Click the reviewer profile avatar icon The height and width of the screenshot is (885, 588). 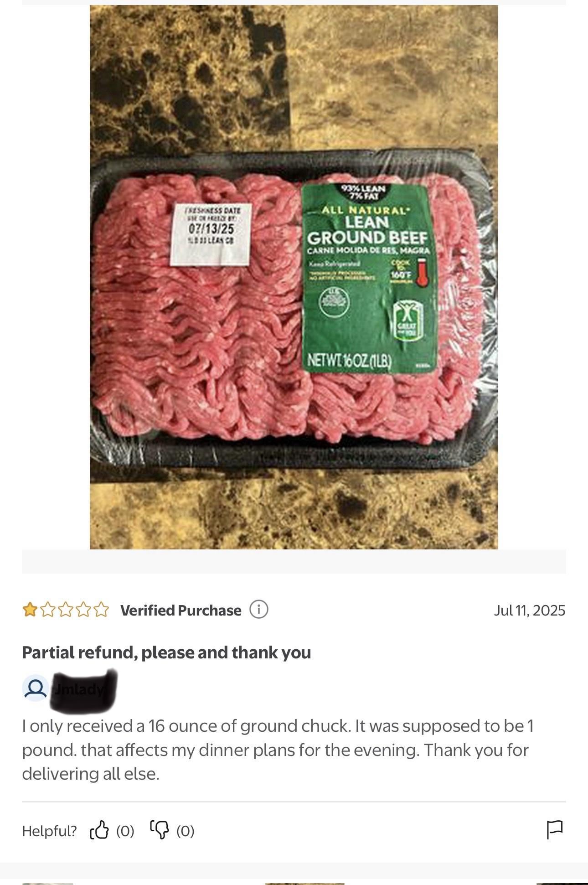point(36,688)
